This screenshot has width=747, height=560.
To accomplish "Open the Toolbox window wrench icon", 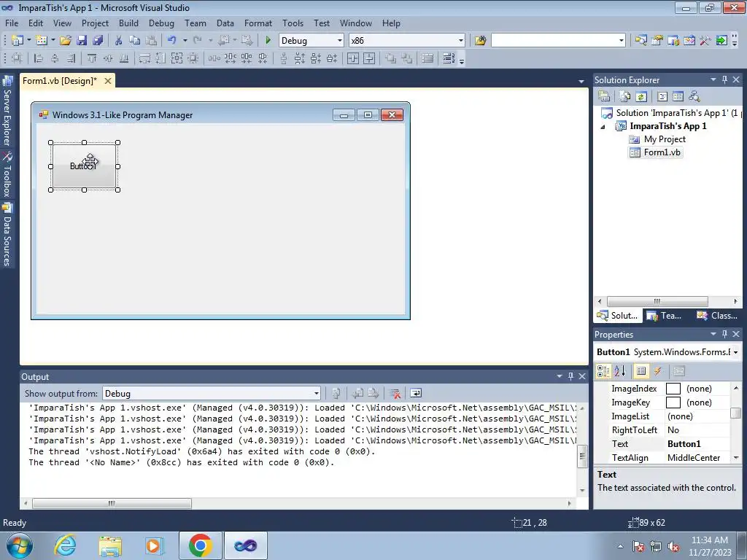I will pyautogui.click(x=705, y=41).
